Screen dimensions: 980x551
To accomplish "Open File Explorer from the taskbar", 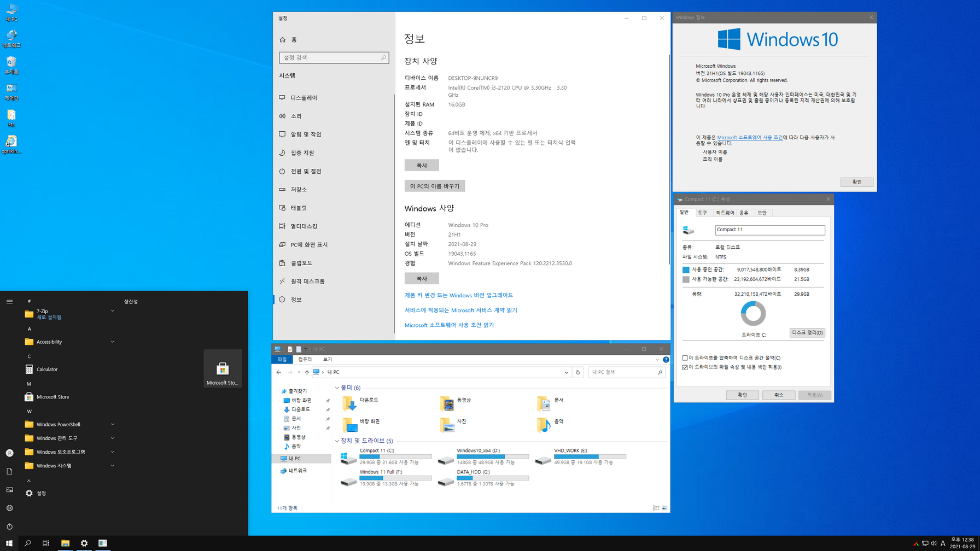I will tap(65, 543).
